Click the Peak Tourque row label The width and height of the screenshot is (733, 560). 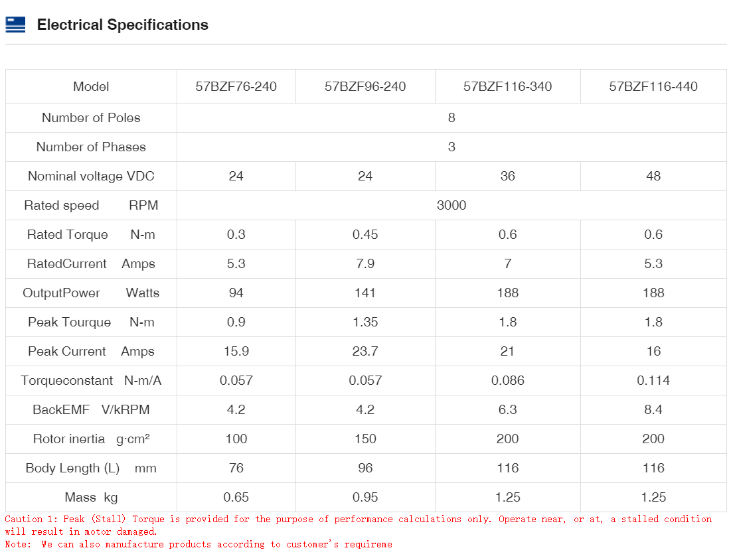coord(91,322)
